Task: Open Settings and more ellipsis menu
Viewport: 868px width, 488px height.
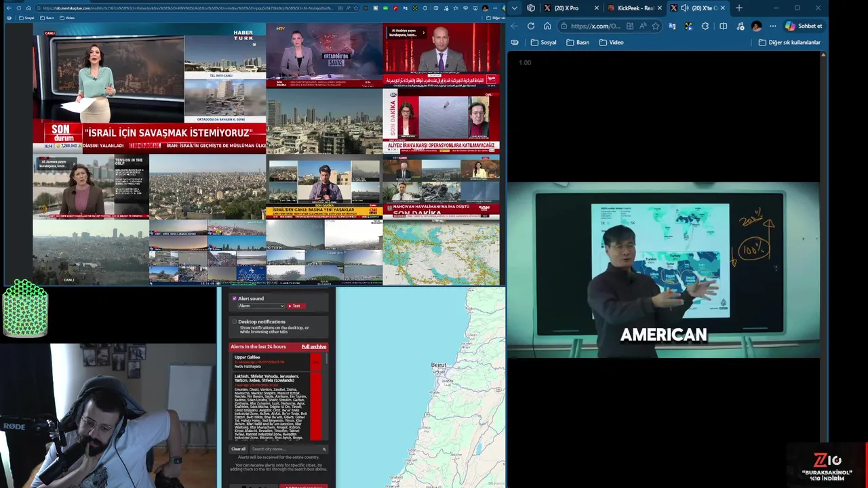Action: [772, 26]
